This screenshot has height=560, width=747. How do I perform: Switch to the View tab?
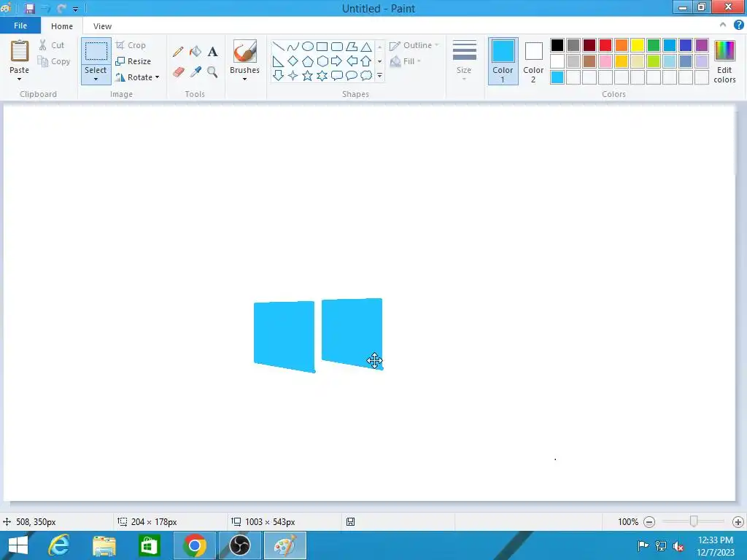tap(102, 26)
